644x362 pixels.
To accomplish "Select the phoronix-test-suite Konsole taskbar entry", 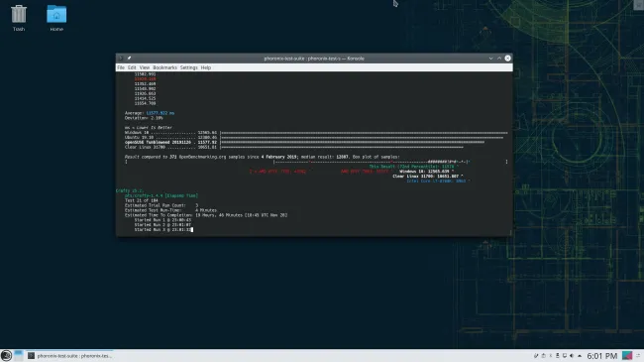I will point(69,356).
